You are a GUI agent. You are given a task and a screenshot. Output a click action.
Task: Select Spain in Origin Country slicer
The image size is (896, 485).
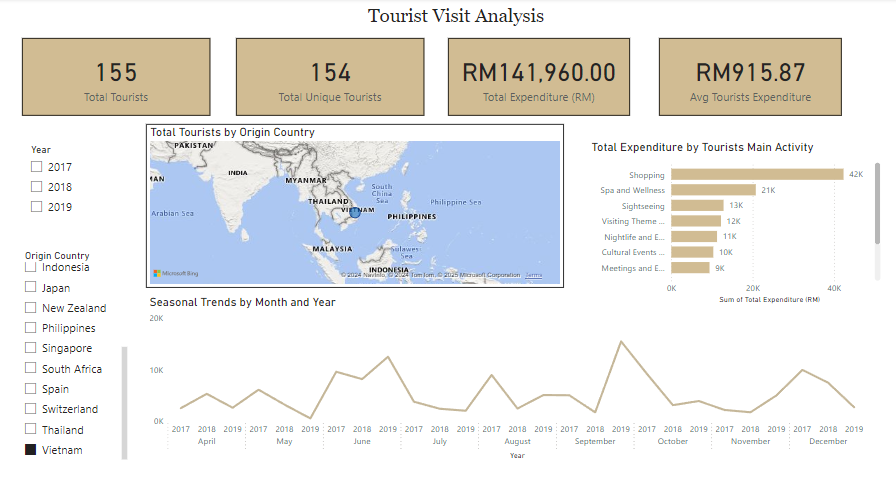[x=31, y=389]
